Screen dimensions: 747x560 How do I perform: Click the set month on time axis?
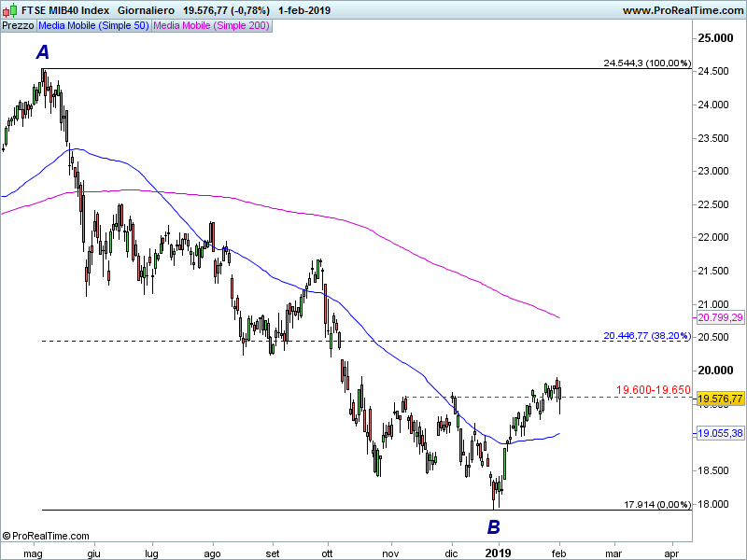tap(273, 553)
